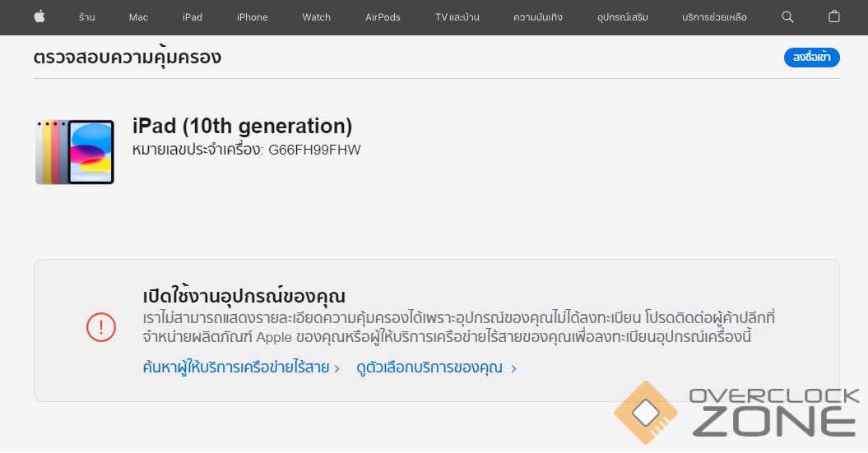Select AirPods in the top menu

pyautogui.click(x=383, y=17)
